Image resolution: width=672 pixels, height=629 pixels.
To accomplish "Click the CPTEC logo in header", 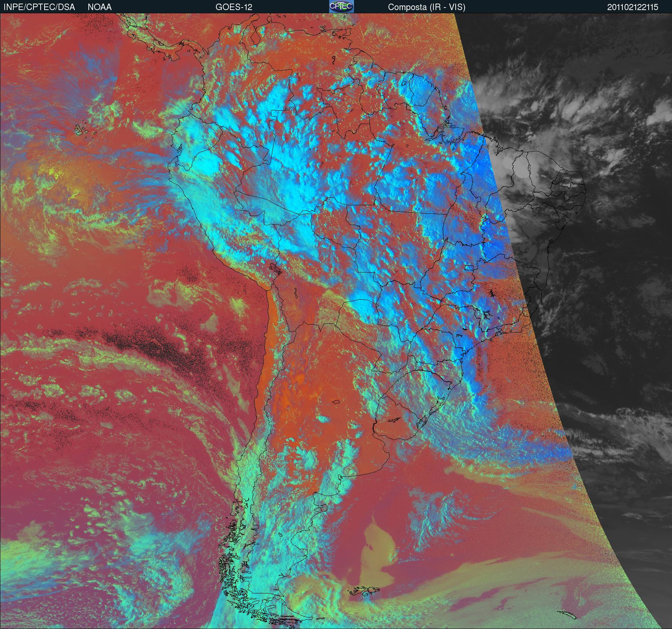I will point(341,6).
